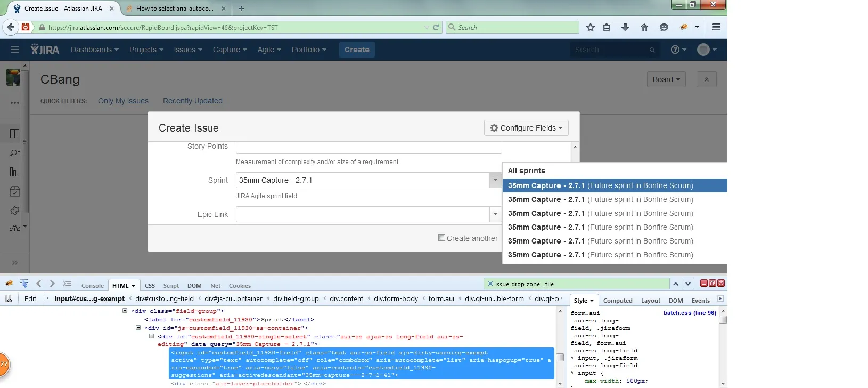The height and width of the screenshot is (388, 868).
Task: Open the Projects dropdown menu
Action: click(x=146, y=50)
